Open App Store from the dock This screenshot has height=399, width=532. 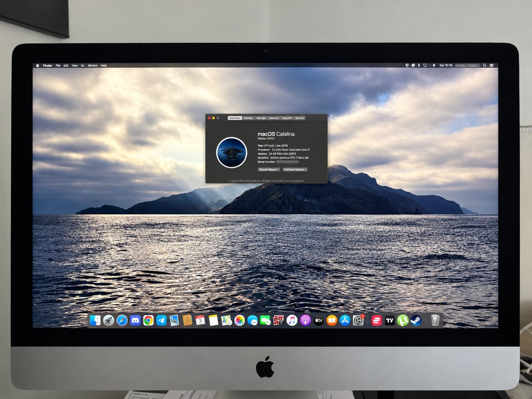(345, 320)
